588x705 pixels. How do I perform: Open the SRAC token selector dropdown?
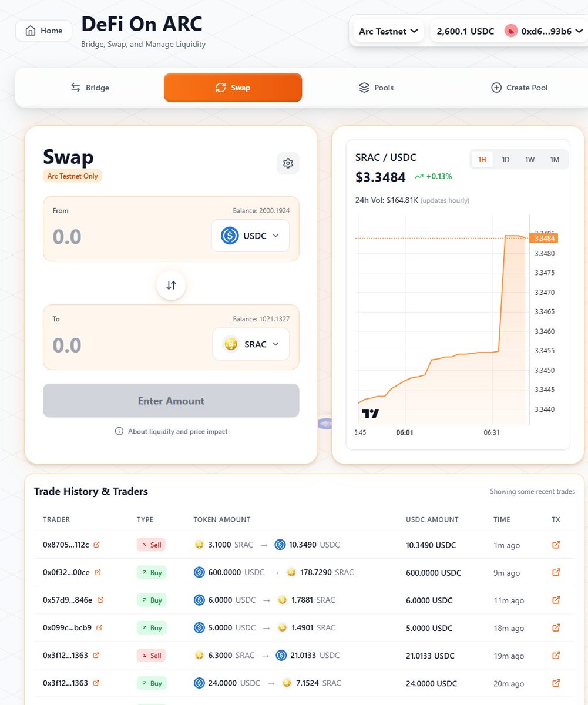[251, 344]
